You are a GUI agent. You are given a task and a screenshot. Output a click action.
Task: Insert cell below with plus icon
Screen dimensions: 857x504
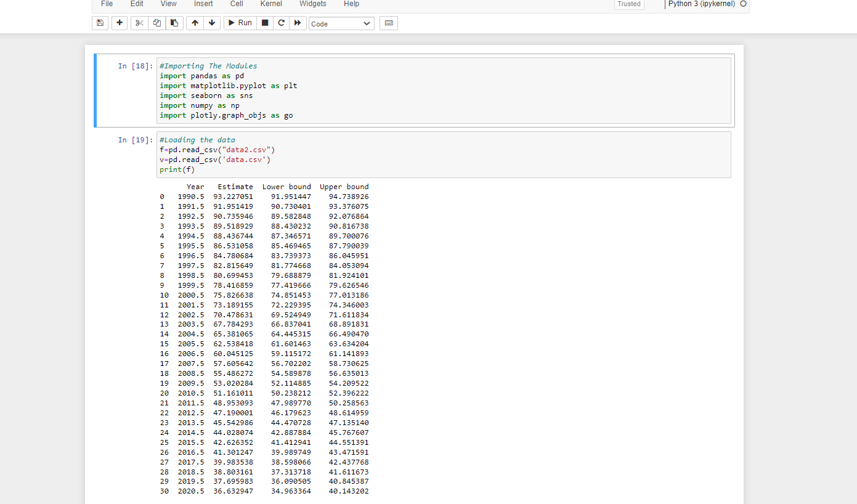[120, 23]
